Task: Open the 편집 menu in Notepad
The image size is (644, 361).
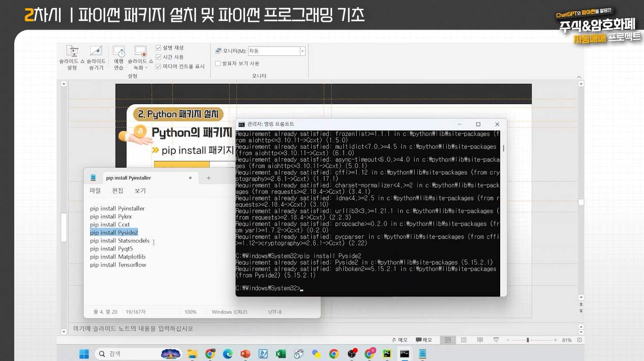Action: [x=117, y=191]
